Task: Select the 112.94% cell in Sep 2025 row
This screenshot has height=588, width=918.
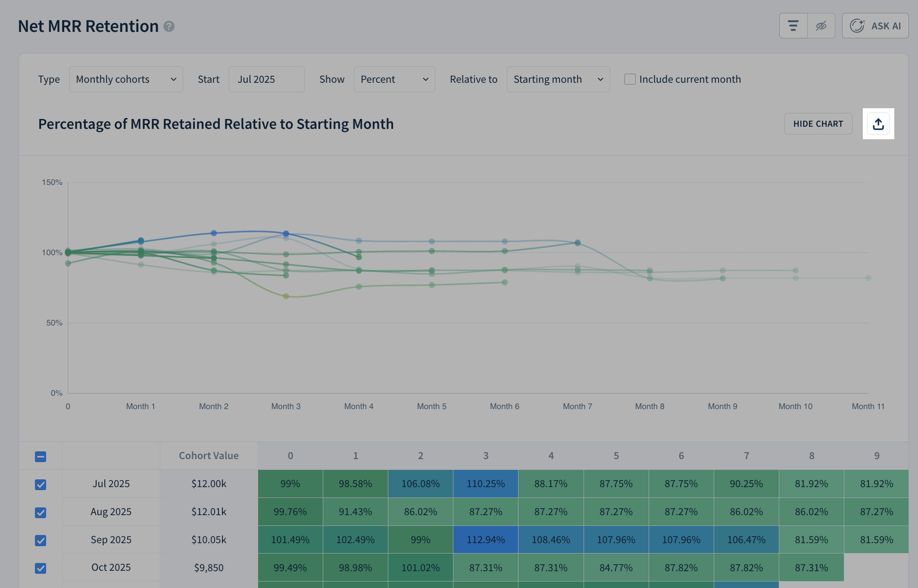Action: point(486,540)
